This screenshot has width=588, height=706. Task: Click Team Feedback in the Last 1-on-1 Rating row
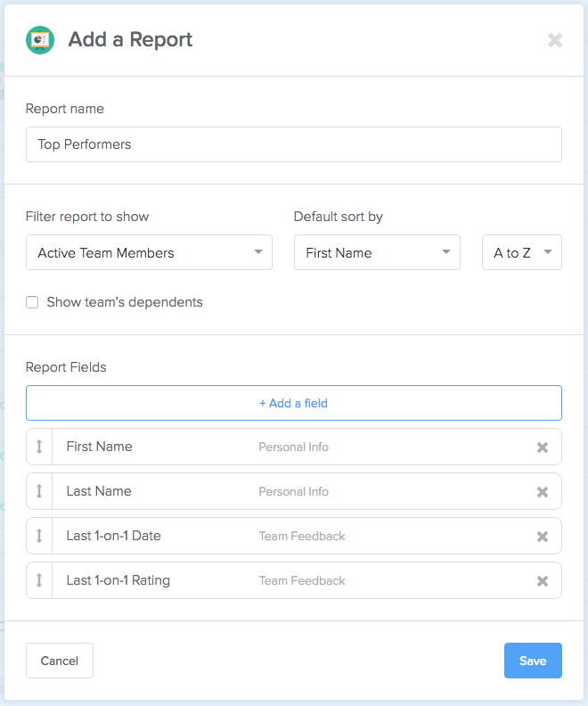point(302,581)
